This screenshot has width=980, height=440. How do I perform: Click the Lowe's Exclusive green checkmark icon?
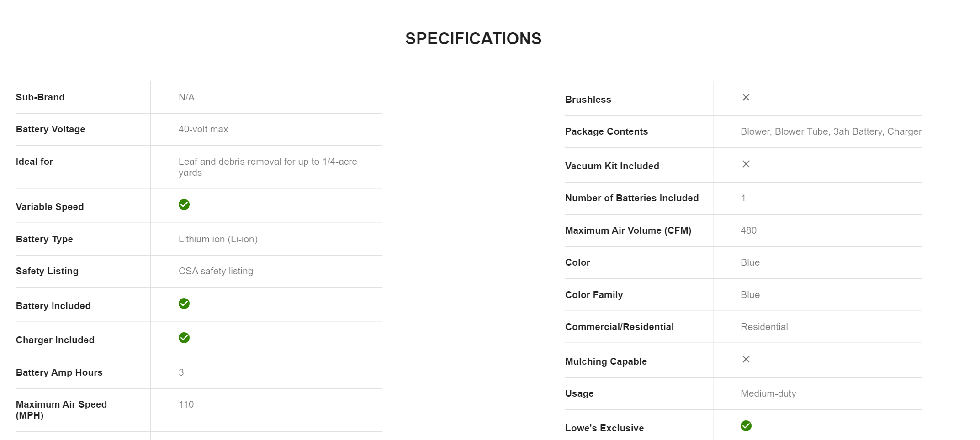click(x=746, y=426)
